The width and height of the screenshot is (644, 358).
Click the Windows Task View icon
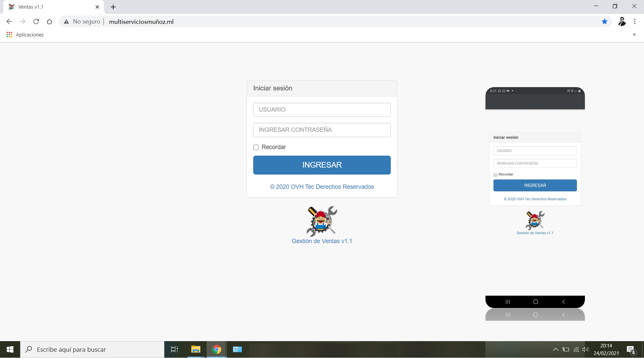tap(174, 349)
